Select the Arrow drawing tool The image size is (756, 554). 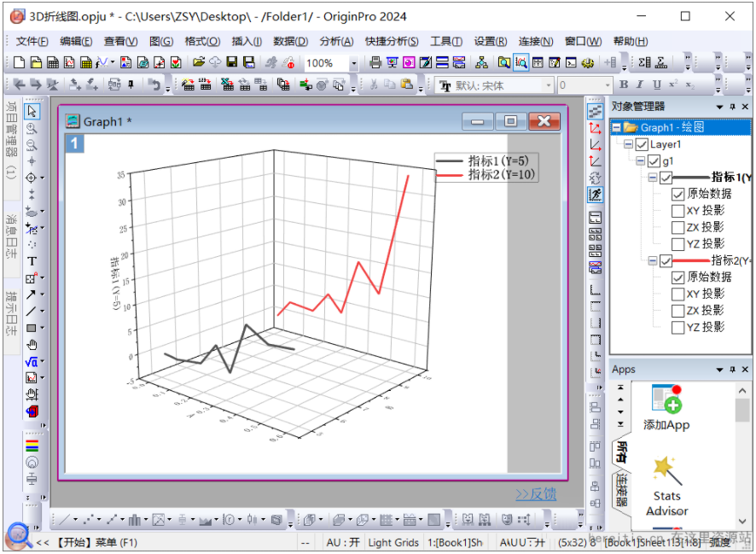click(x=32, y=294)
